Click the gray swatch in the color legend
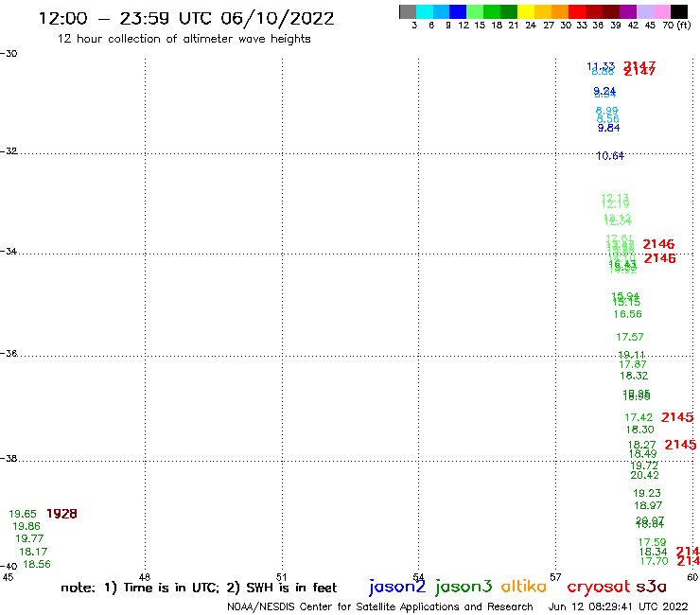 (x=408, y=11)
